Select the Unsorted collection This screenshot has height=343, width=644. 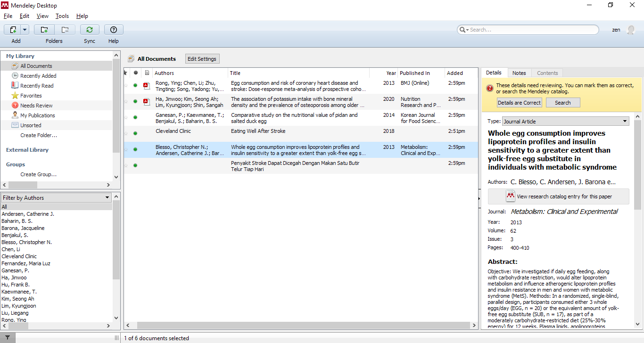(x=31, y=125)
